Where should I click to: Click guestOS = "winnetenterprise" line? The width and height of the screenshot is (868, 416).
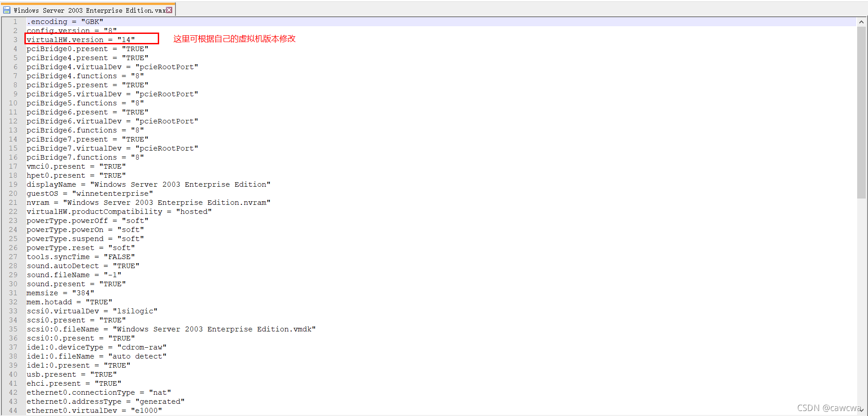(x=90, y=194)
